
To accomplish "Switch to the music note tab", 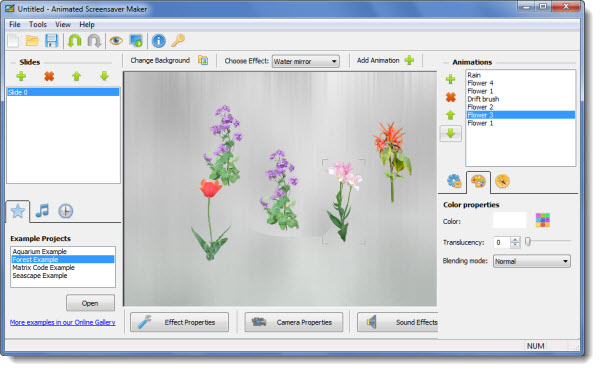I will (42, 211).
